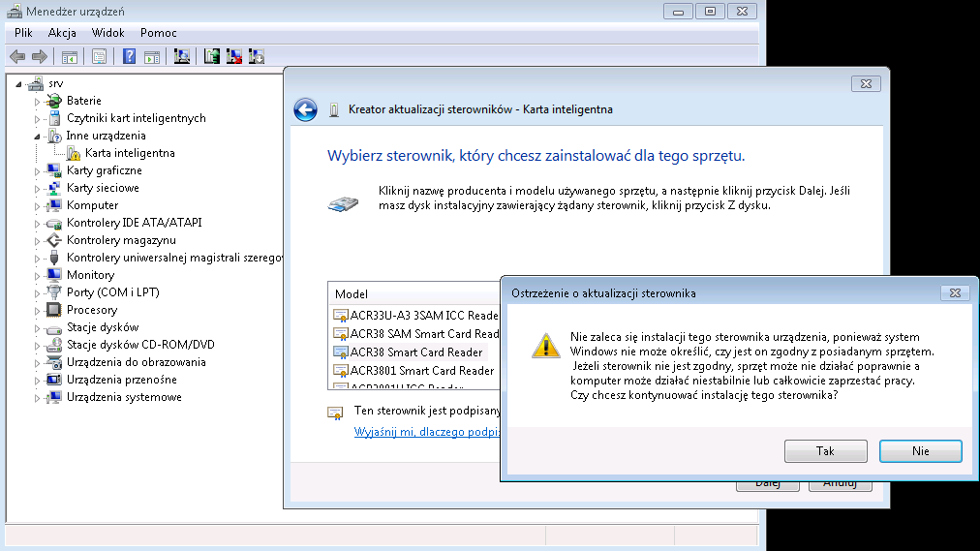
Task: Click the Back arrow in Device Manager toolbar
Action: [x=17, y=57]
